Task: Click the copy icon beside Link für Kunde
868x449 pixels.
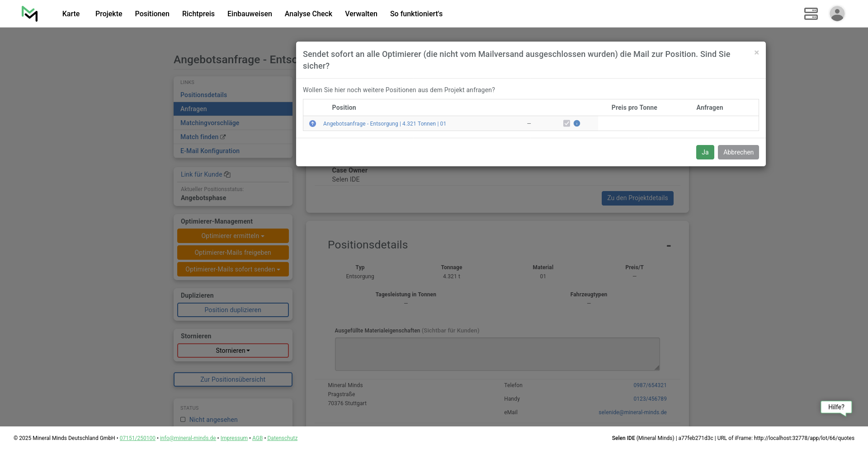Action: pos(227,174)
